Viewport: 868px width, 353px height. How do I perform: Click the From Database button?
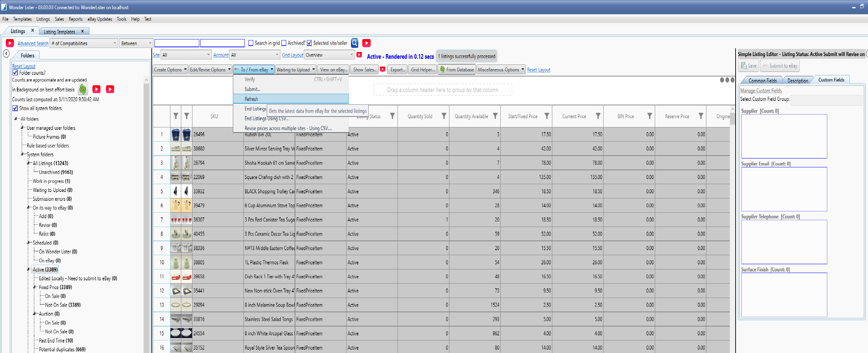click(457, 70)
